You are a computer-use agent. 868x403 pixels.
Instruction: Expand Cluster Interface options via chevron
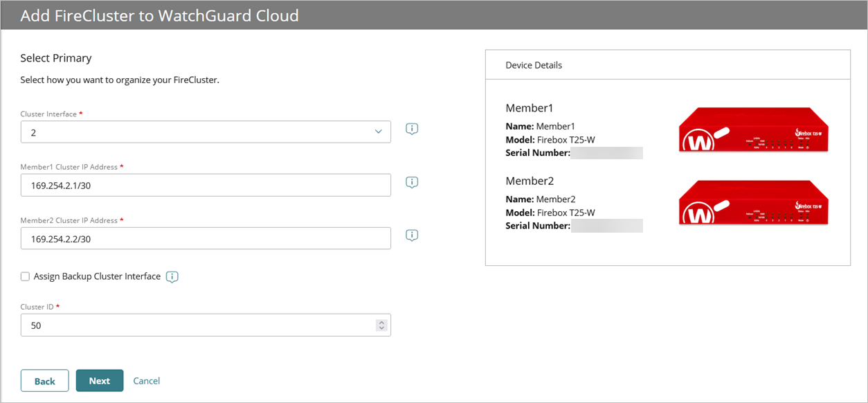point(378,132)
